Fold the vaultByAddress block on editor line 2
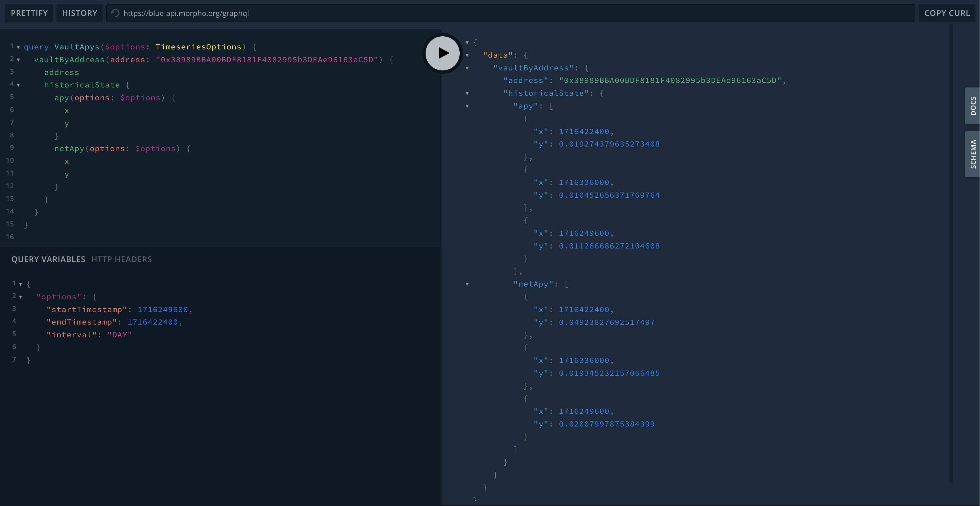Screen dimensions: 980x506 (18, 60)
